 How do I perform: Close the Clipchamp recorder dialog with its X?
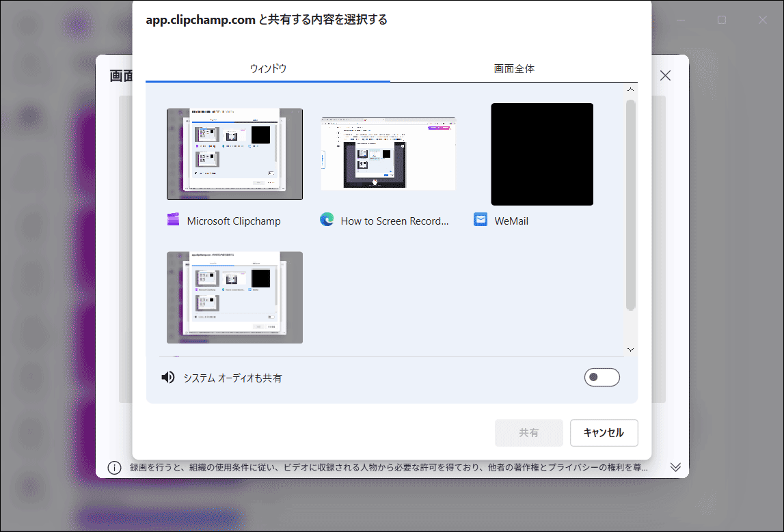click(665, 75)
